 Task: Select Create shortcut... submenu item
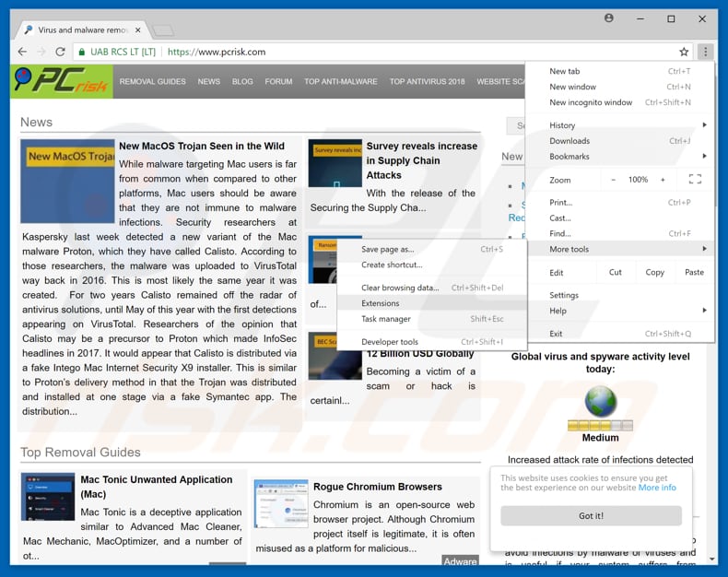432,265
